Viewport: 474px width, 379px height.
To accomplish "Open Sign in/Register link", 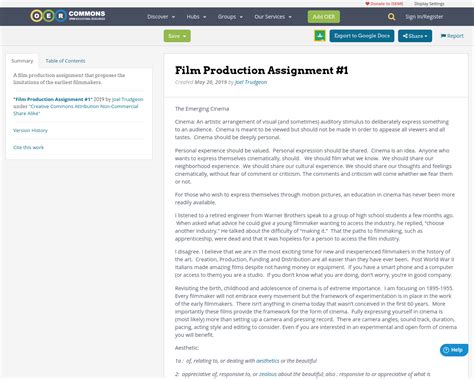I will pyautogui.click(x=424, y=17).
